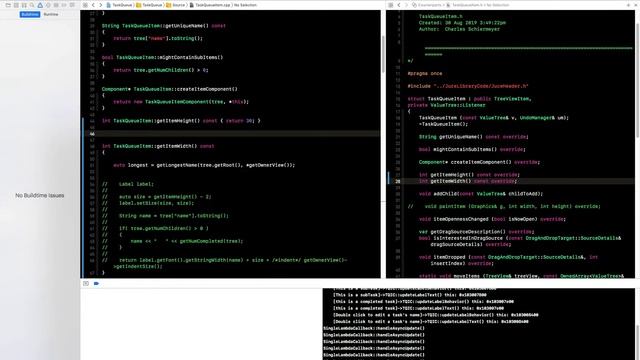Open the Project navigator folder icon
The height and width of the screenshot is (360, 640).
(x=8, y=5)
